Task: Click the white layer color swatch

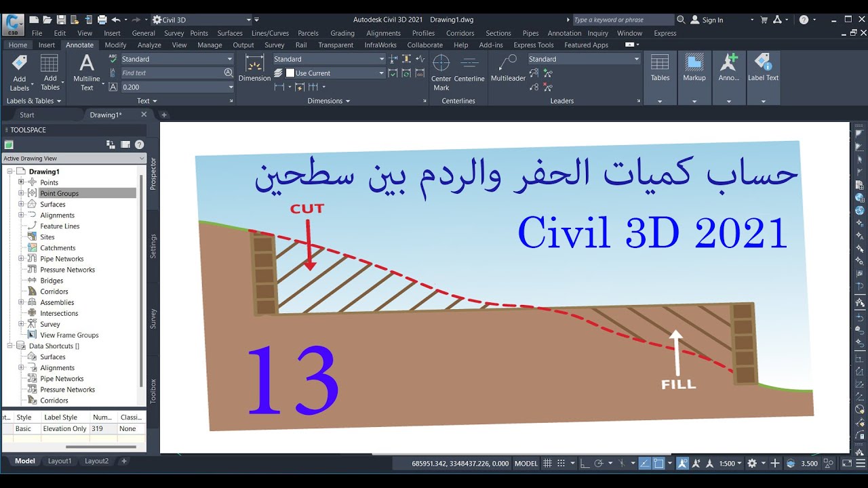Action: pyautogui.click(x=290, y=73)
